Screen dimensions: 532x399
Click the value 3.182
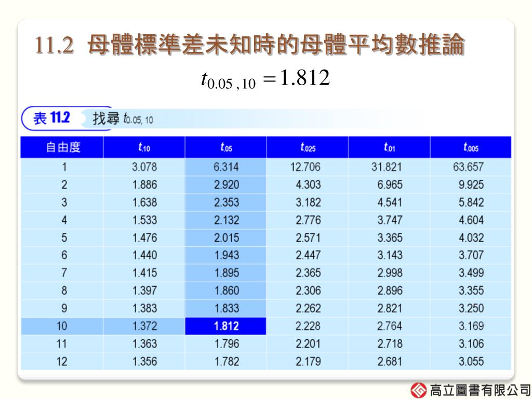[x=308, y=202]
